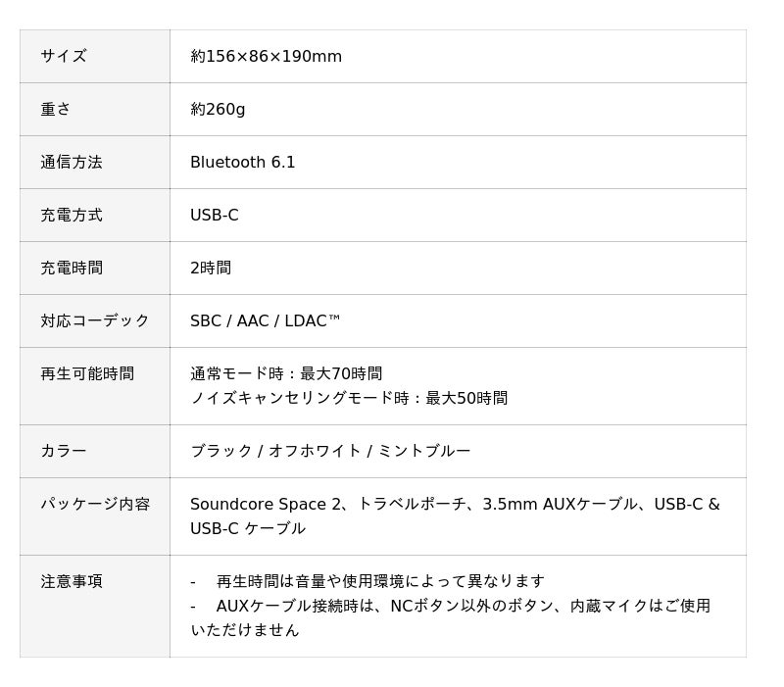The image size is (784, 687).
Task: Click the 充電時間 row label
Action: click(x=72, y=269)
